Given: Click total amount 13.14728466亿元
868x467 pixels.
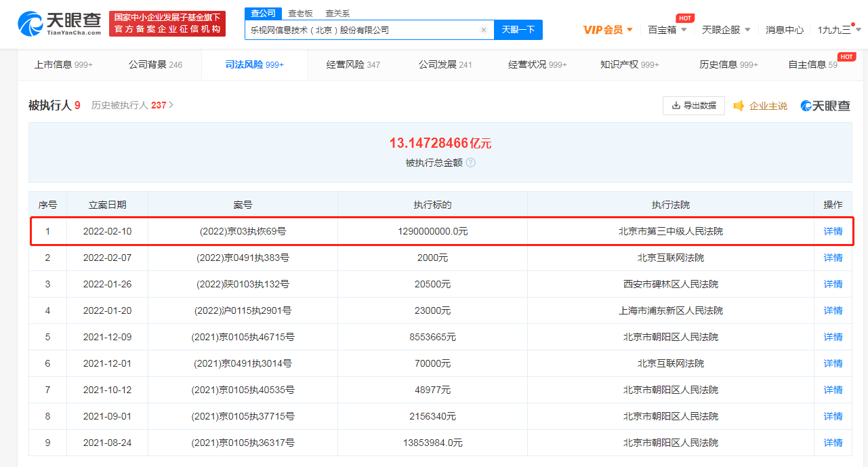Looking at the screenshot, I should [440, 143].
